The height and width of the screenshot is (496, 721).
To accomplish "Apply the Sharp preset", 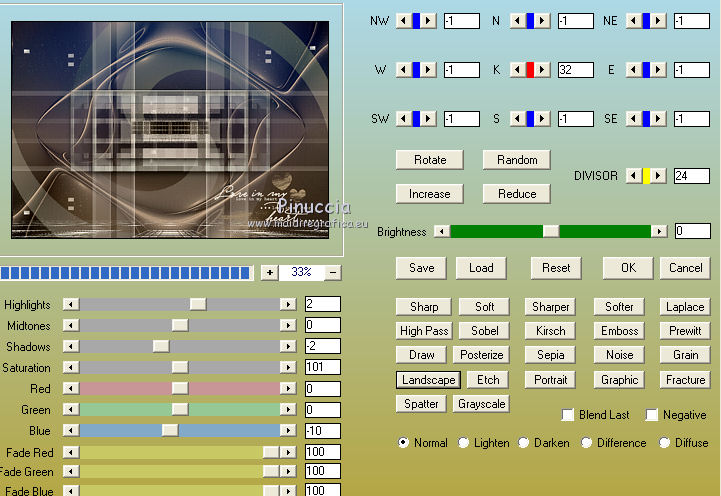I will 424,307.
